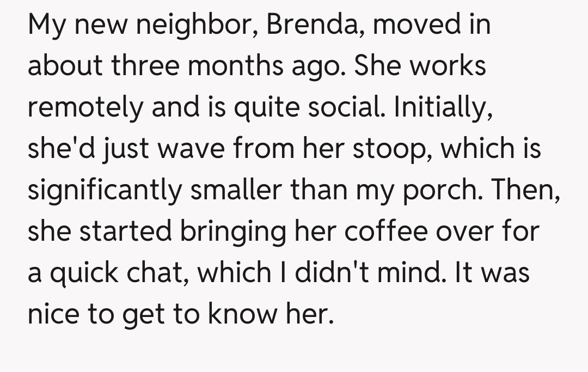Click the word "porch" in the text
Screen dimensions: 588x372
click(x=433, y=190)
